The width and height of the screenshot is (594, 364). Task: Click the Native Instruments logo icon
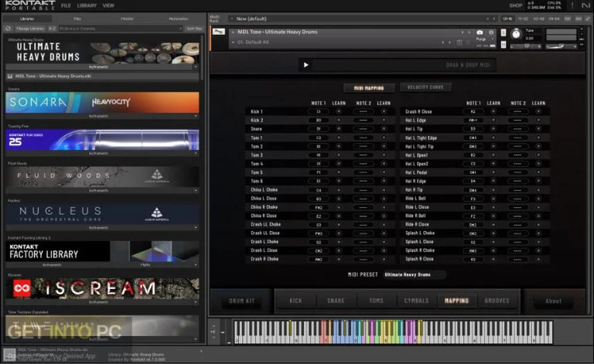(x=587, y=5)
